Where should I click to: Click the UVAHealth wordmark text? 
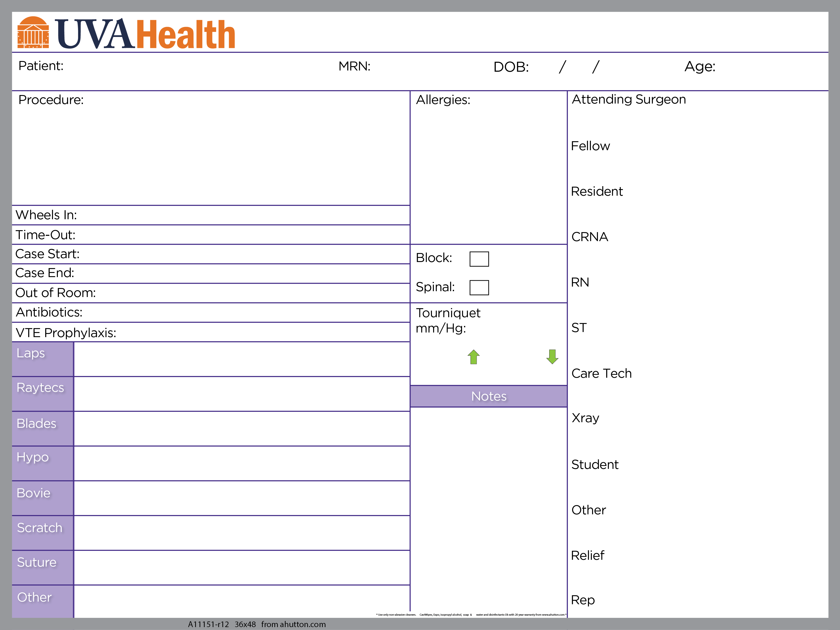(x=145, y=34)
